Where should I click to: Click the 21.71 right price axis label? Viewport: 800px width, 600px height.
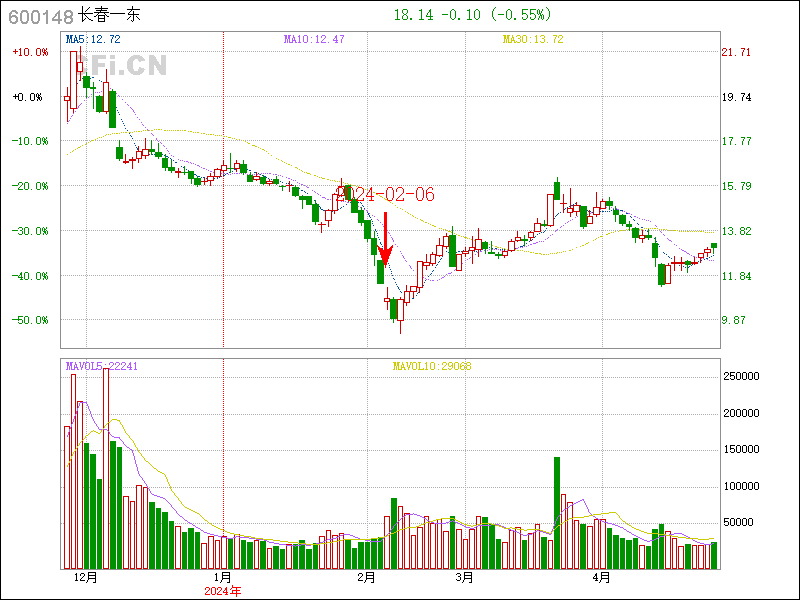tap(737, 52)
